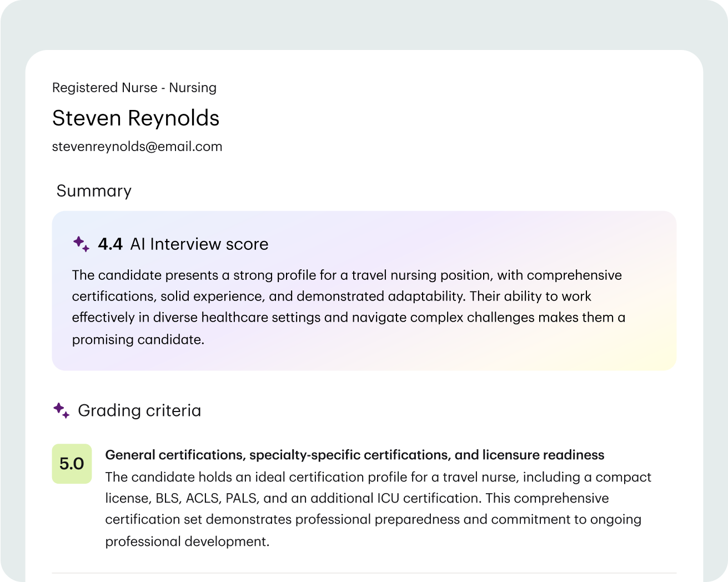728x582 pixels.
Task: Click the certification profile description paragraph
Action: point(378,509)
